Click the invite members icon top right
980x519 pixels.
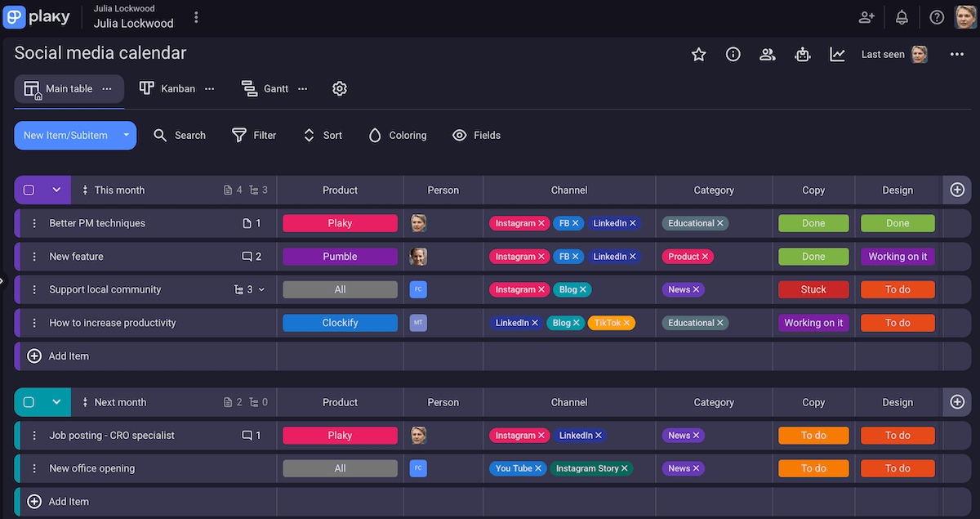point(866,16)
